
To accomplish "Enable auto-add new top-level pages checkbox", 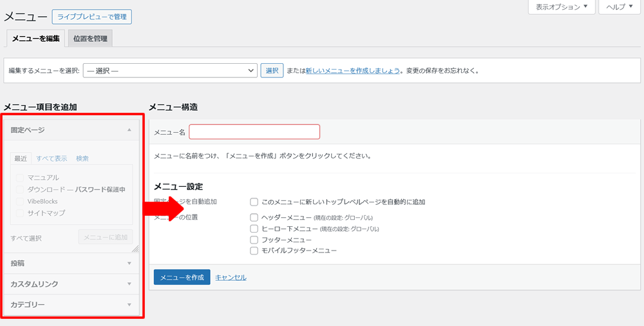I will pyautogui.click(x=254, y=202).
